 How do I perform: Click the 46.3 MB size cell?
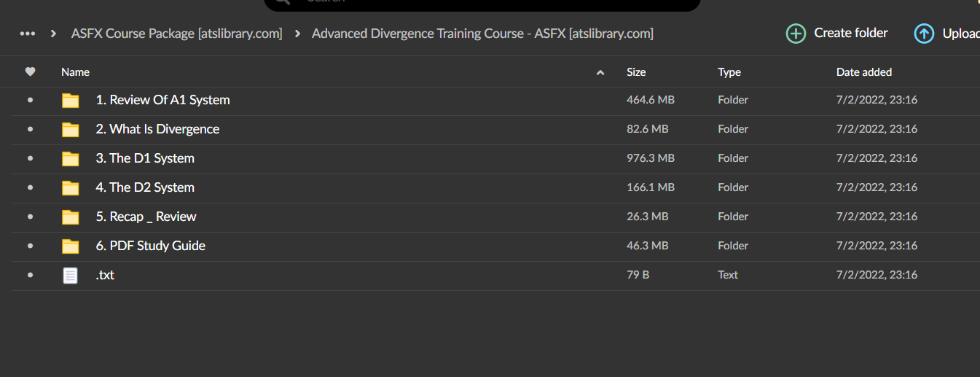[648, 246]
